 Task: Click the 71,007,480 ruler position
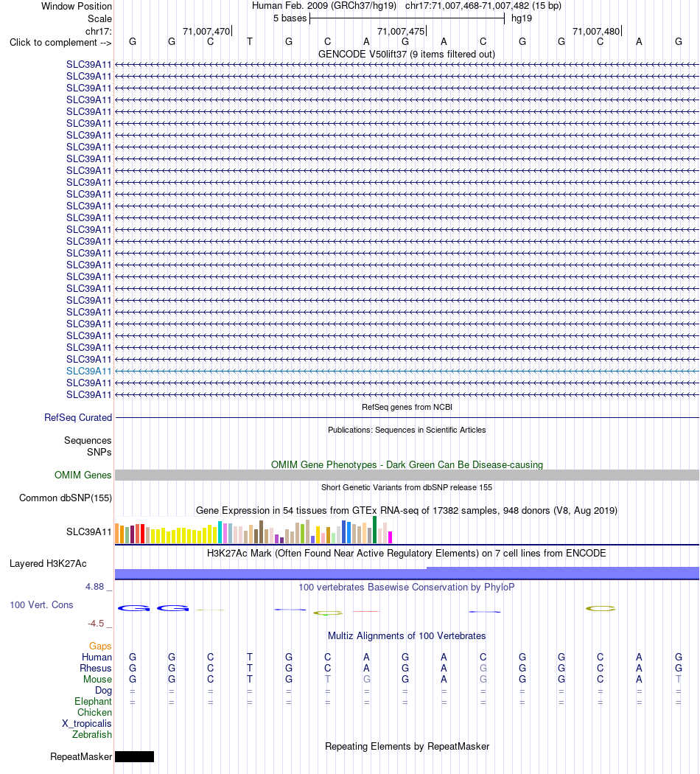pos(596,32)
